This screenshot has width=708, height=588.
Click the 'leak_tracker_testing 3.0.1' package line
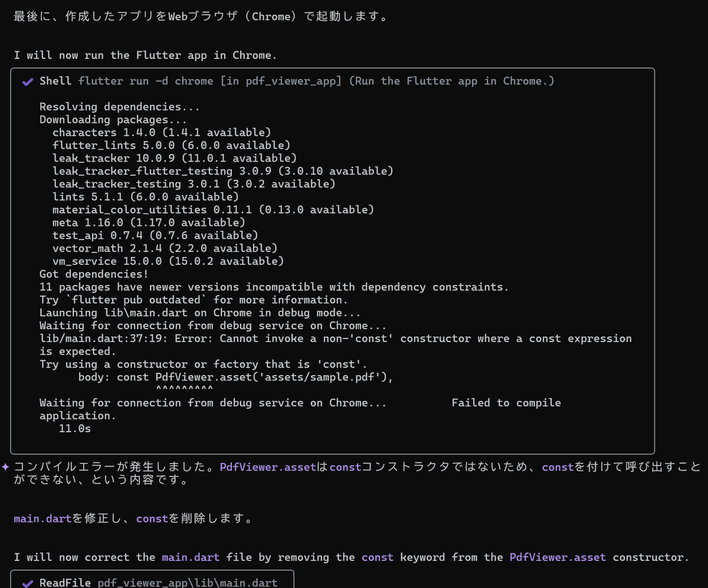pos(194,184)
